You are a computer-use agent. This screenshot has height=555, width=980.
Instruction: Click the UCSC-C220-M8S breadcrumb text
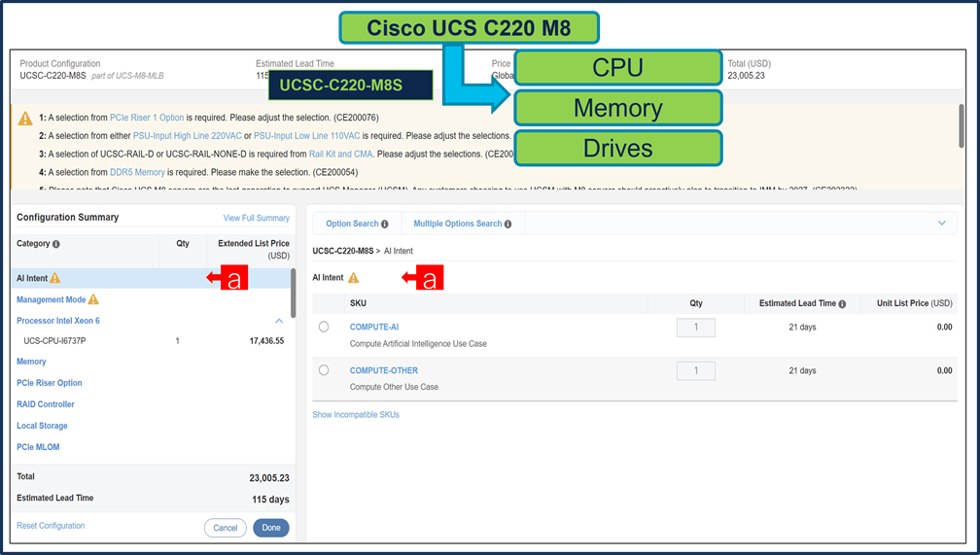coord(342,251)
